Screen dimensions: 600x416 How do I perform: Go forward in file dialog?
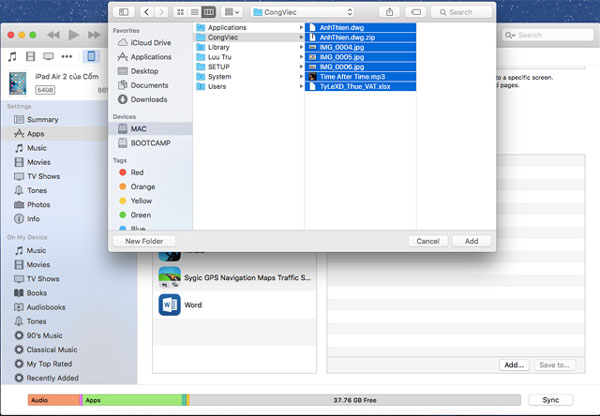click(161, 12)
